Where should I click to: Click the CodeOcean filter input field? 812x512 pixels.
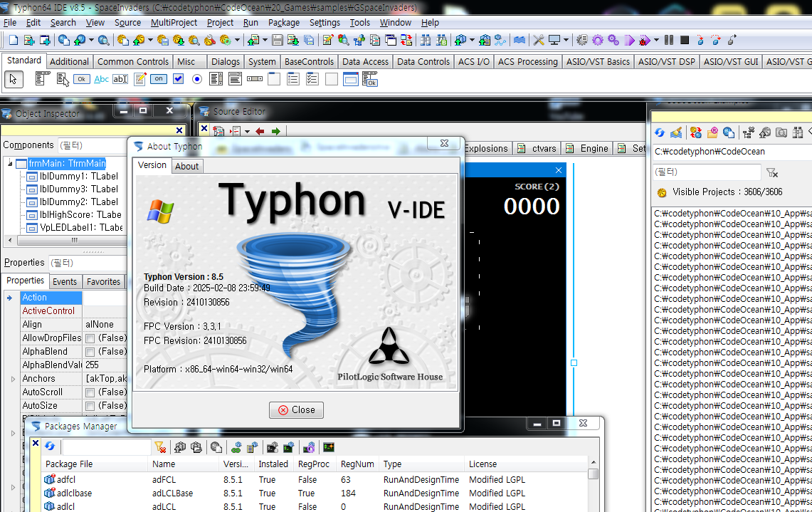(707, 172)
